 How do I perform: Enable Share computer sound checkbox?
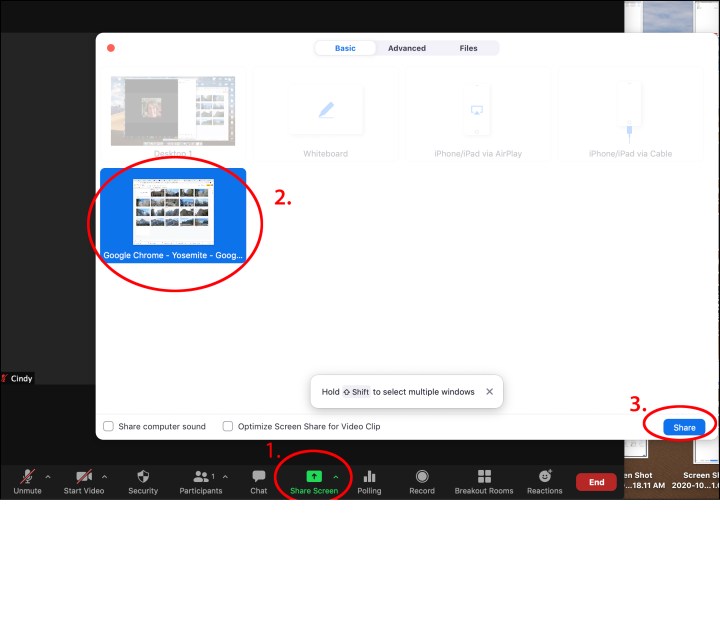109,426
